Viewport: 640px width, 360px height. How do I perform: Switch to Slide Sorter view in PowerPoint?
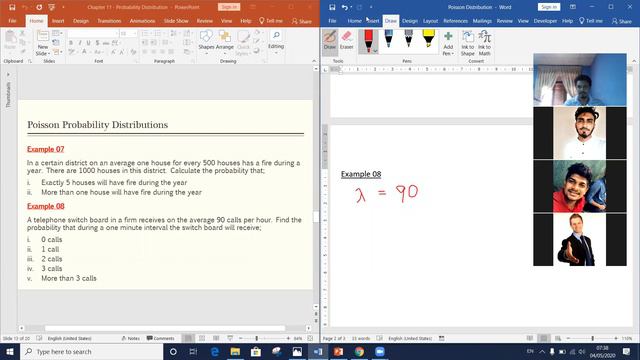click(202, 338)
